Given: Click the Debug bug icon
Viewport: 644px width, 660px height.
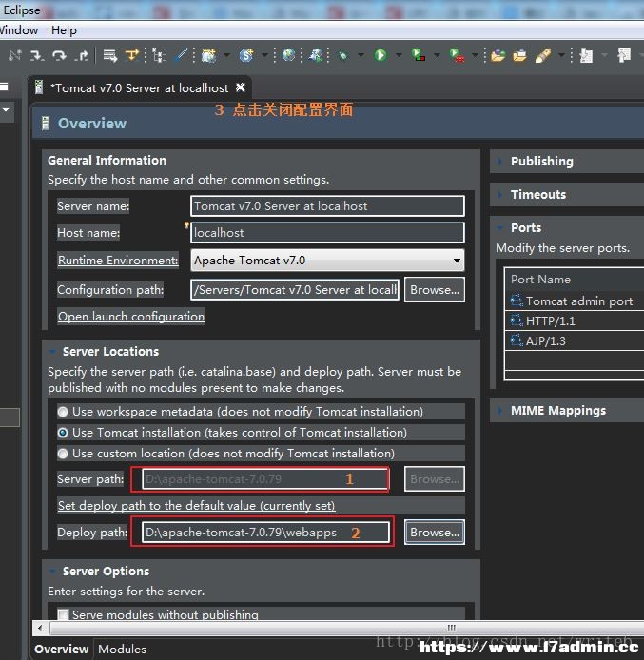Looking at the screenshot, I should tap(343, 55).
